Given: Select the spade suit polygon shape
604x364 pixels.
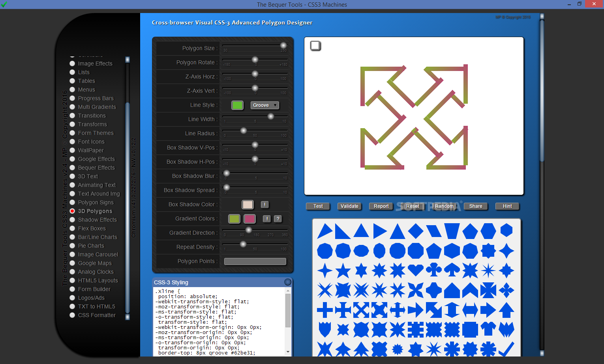Looking at the screenshot, I should pos(452,270).
